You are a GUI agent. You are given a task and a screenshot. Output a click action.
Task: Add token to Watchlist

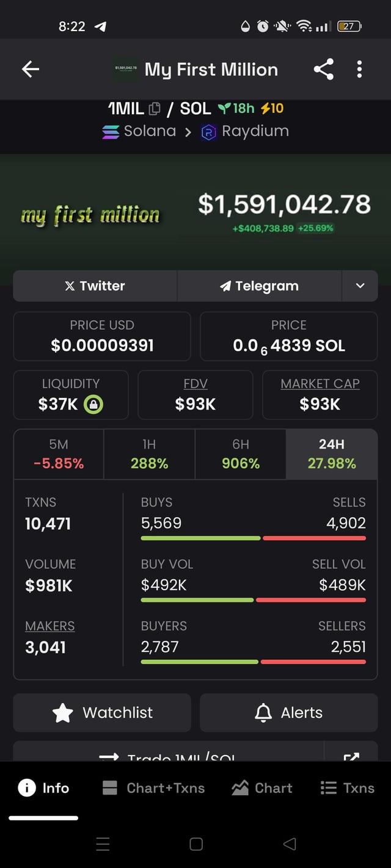pos(102,712)
